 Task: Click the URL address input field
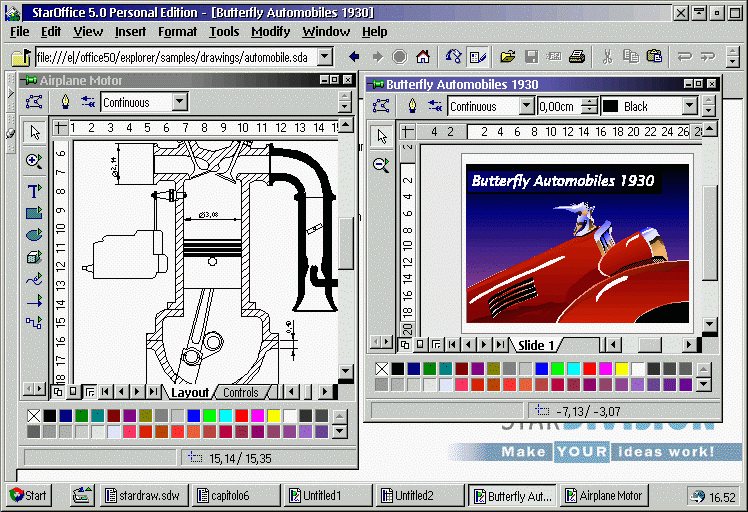point(176,57)
